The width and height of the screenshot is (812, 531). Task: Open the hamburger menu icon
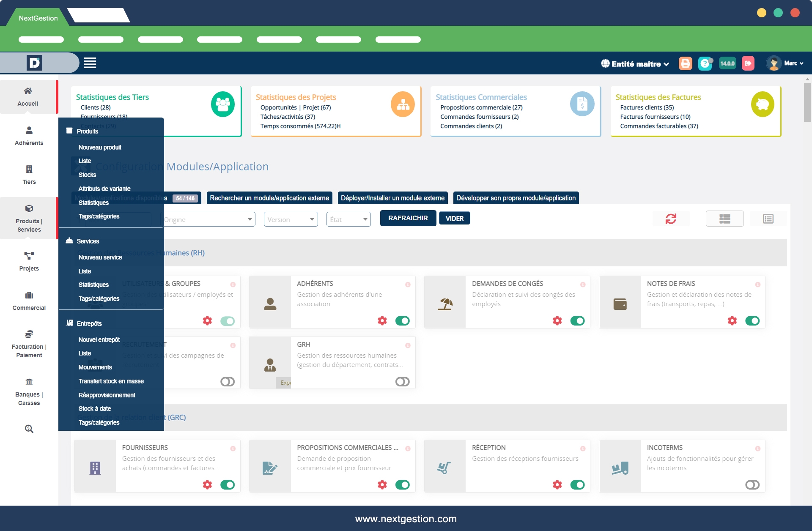90,63
